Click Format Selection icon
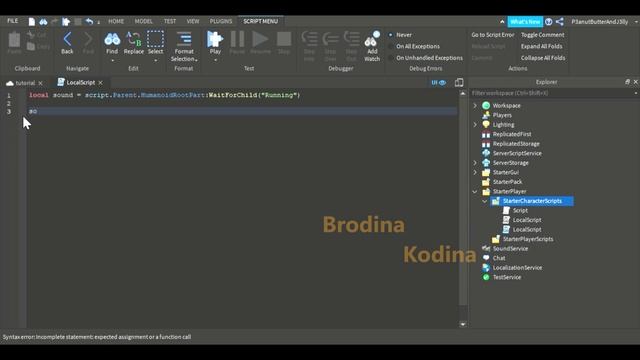Viewport: 640px width, 360px height. pyautogui.click(x=184, y=39)
